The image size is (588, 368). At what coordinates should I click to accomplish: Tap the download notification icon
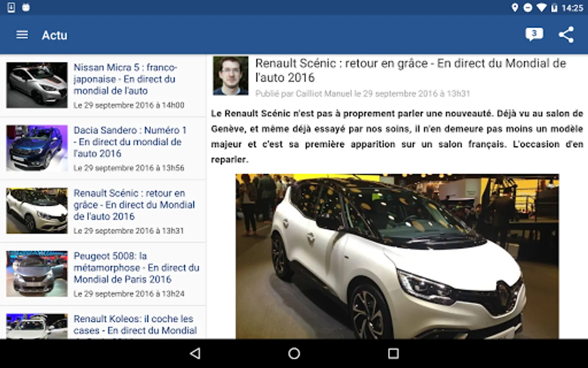(11, 7)
